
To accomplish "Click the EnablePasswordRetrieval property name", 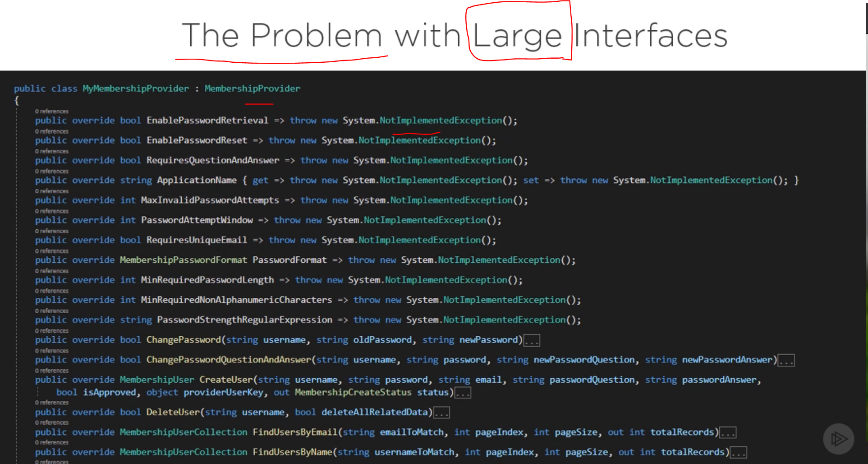I will tap(207, 121).
